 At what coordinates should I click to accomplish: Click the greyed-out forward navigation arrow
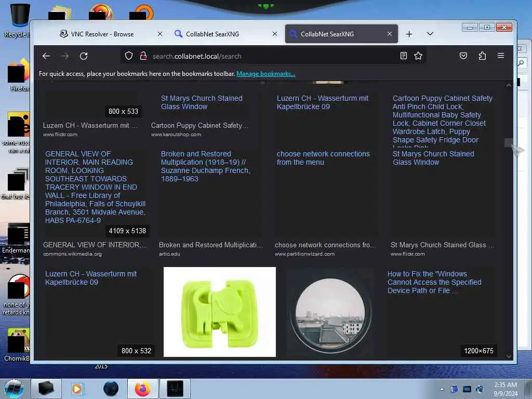[x=65, y=56]
